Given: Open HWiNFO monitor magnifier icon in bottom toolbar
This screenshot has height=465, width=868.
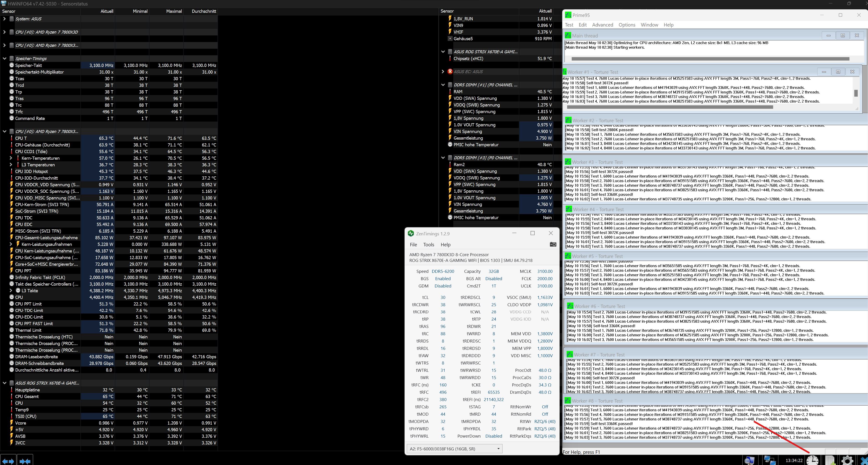Looking at the screenshot, I should click(x=750, y=460).
